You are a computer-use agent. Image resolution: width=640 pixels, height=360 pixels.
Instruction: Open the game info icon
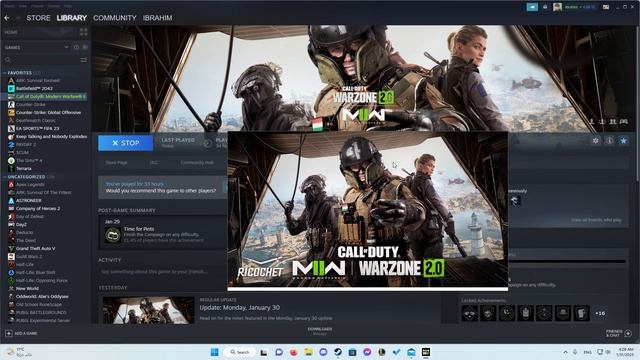pos(609,140)
